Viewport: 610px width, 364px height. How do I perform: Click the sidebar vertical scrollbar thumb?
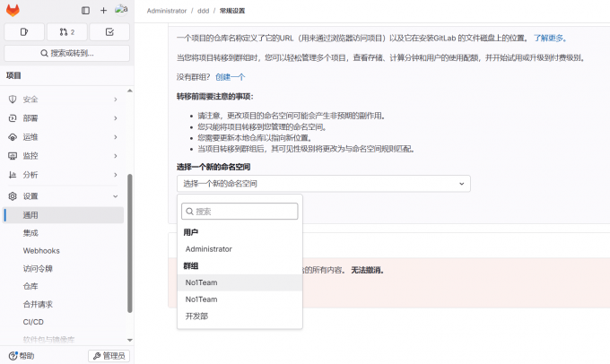130,243
